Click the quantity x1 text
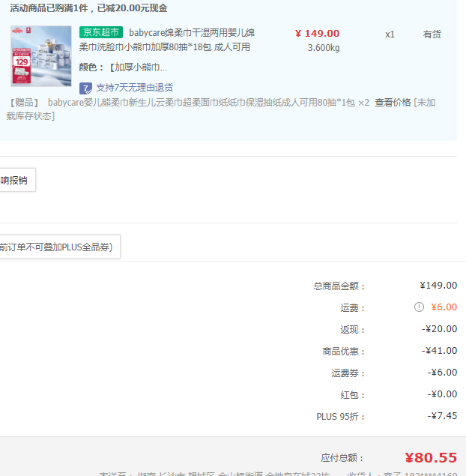Screen dimensions: 466x476 (x=390, y=34)
